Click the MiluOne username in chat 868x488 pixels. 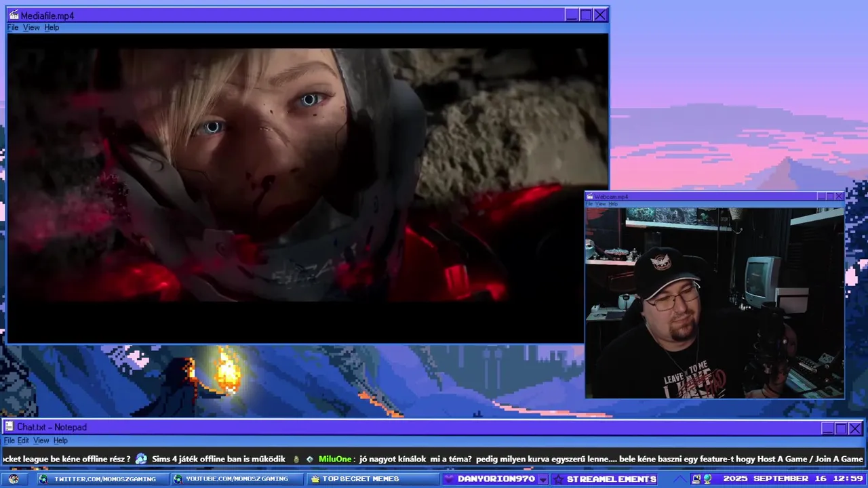[x=335, y=459]
